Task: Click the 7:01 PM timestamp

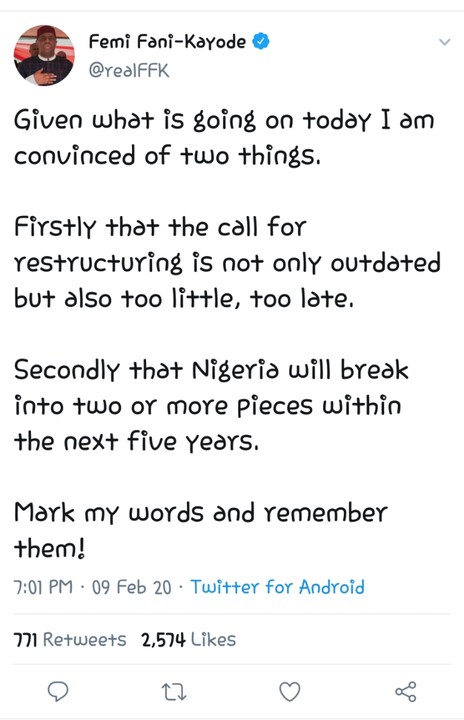Action: click(43, 587)
